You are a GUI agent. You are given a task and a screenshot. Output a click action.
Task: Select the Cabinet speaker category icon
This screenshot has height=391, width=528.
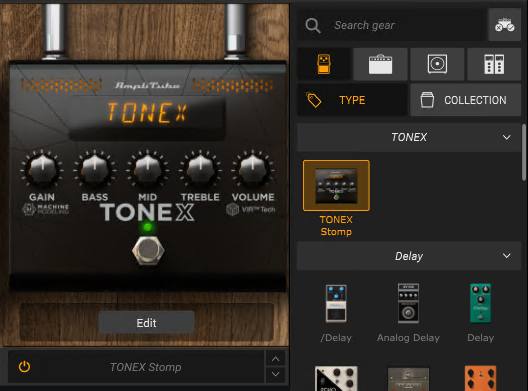click(x=437, y=64)
